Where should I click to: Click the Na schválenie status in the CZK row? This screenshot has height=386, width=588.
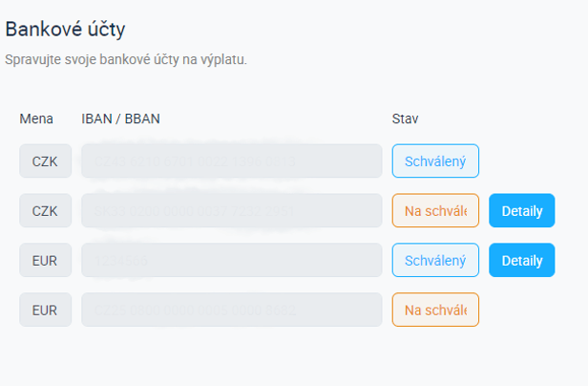click(x=435, y=210)
